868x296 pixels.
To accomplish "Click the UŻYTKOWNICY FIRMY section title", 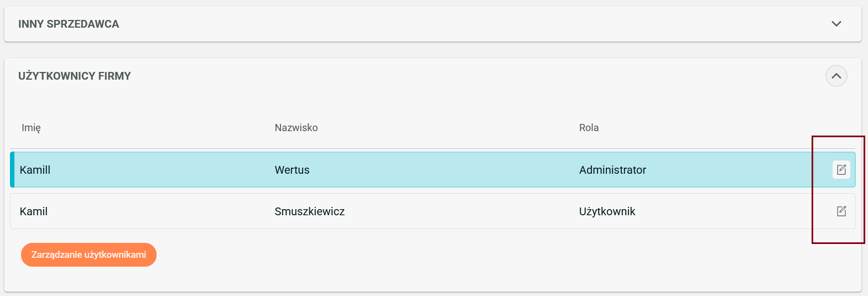I will pyautogui.click(x=75, y=76).
